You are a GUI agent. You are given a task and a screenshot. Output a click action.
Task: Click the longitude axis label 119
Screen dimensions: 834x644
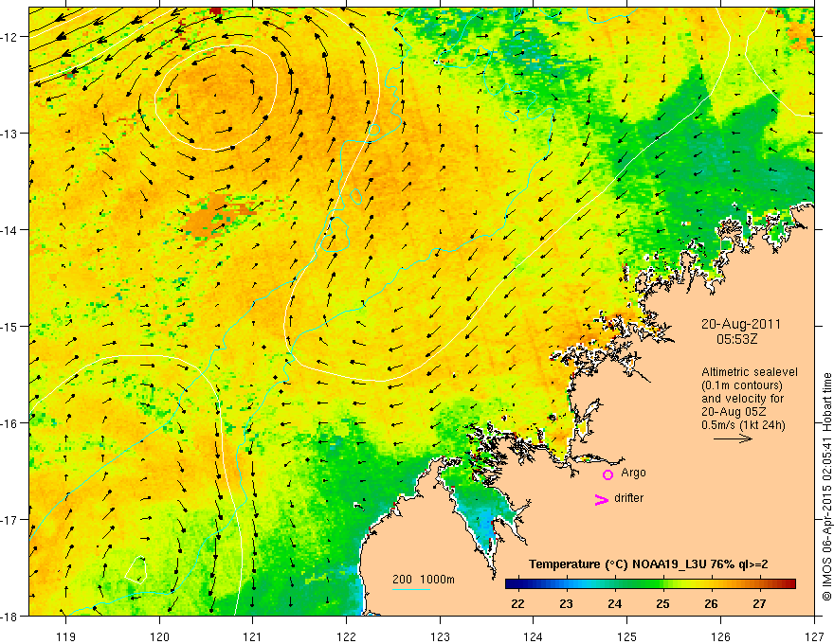point(66,636)
